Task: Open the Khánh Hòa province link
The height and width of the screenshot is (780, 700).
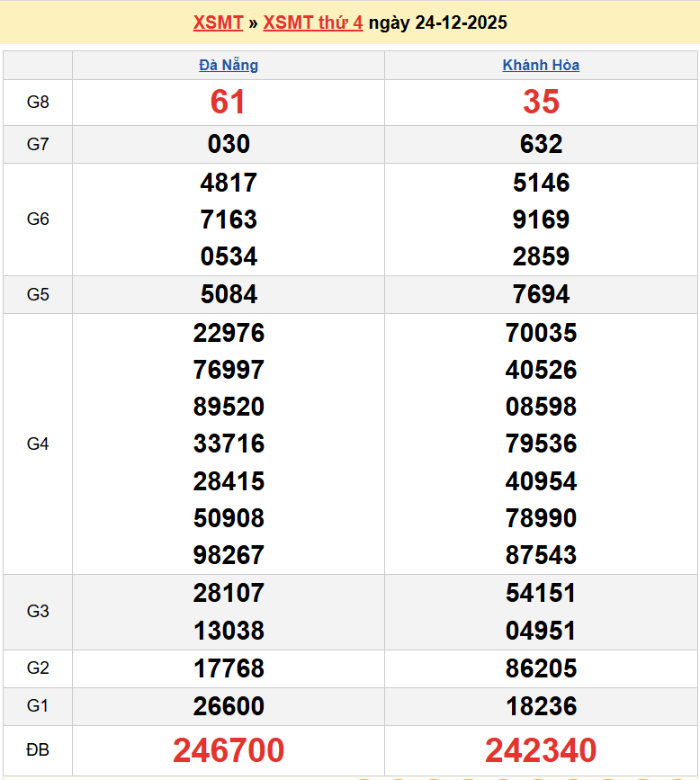Action: click(x=541, y=65)
